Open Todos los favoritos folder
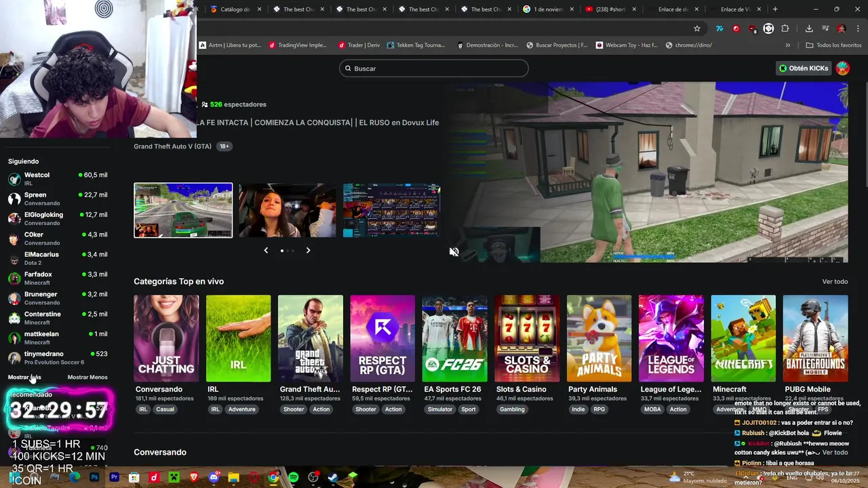 tap(833, 45)
